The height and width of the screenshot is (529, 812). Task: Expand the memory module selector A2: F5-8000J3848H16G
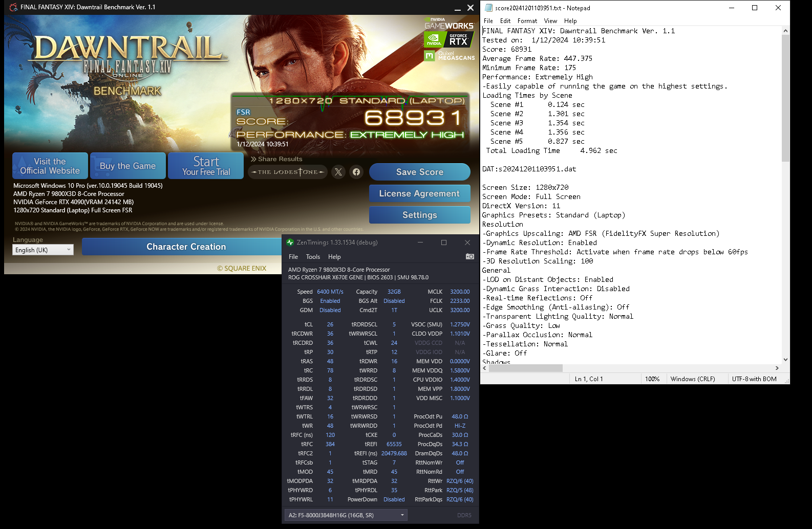[x=346, y=515]
